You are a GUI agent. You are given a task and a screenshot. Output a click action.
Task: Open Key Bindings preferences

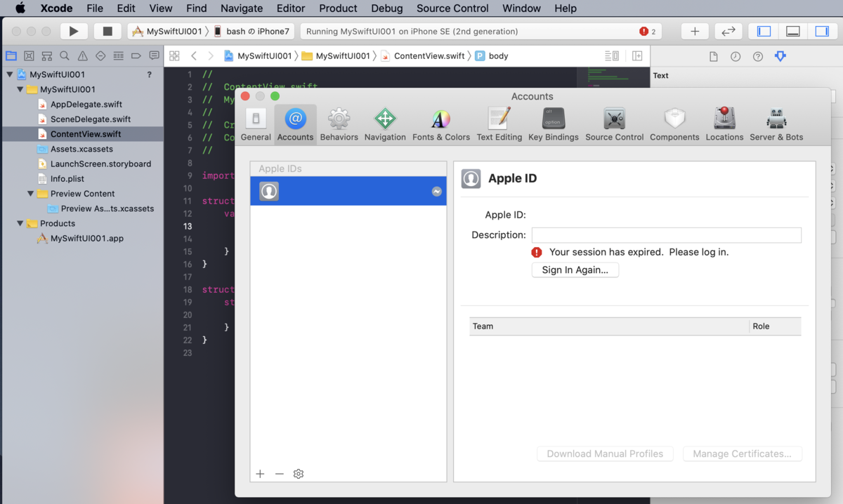point(554,125)
